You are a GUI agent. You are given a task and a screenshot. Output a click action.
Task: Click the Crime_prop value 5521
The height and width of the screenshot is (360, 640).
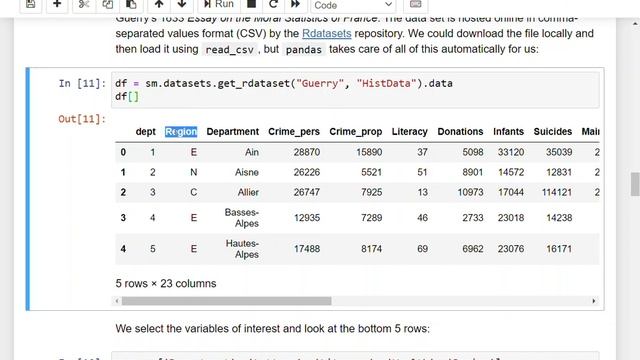[371, 172]
